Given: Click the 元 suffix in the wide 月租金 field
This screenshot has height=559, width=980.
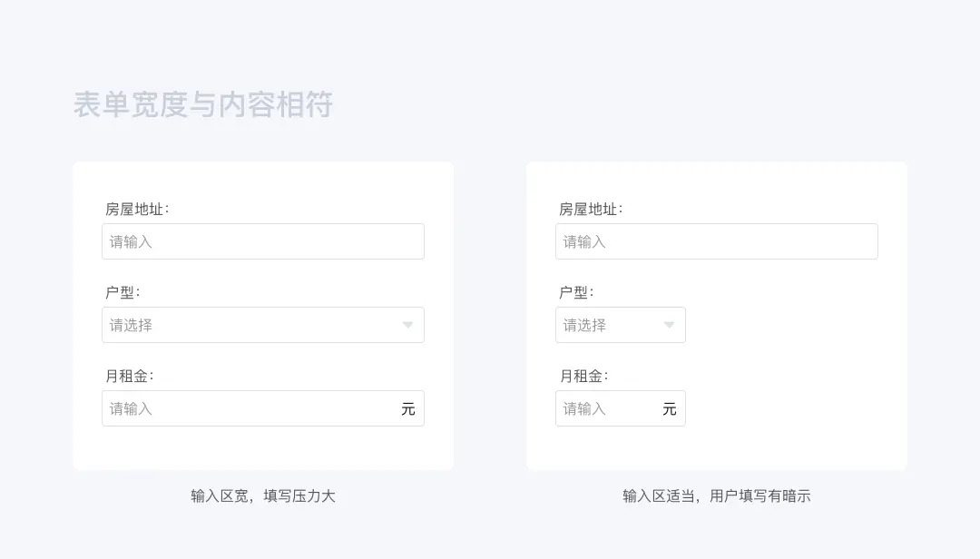Looking at the screenshot, I should (408, 409).
